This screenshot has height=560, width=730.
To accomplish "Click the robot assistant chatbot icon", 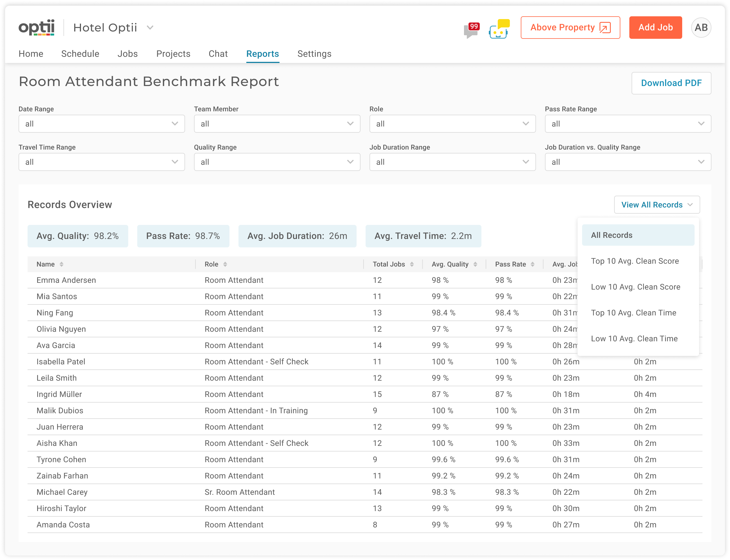I will (499, 29).
